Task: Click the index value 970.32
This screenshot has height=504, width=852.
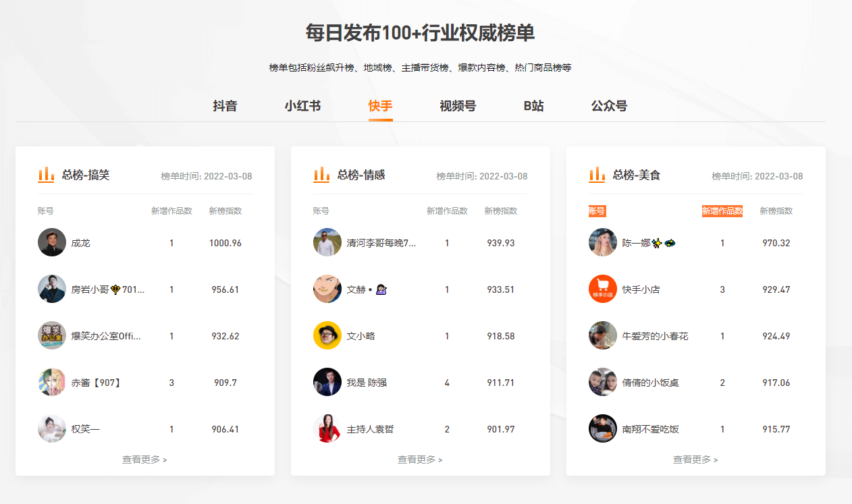Action: (x=776, y=243)
